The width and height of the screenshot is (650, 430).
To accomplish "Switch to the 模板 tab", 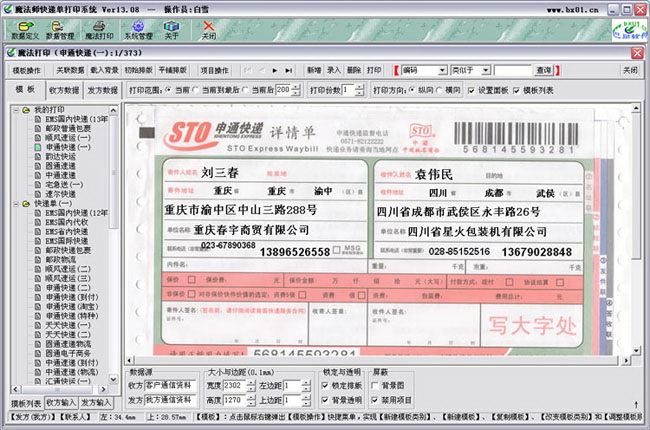I will tap(25, 90).
